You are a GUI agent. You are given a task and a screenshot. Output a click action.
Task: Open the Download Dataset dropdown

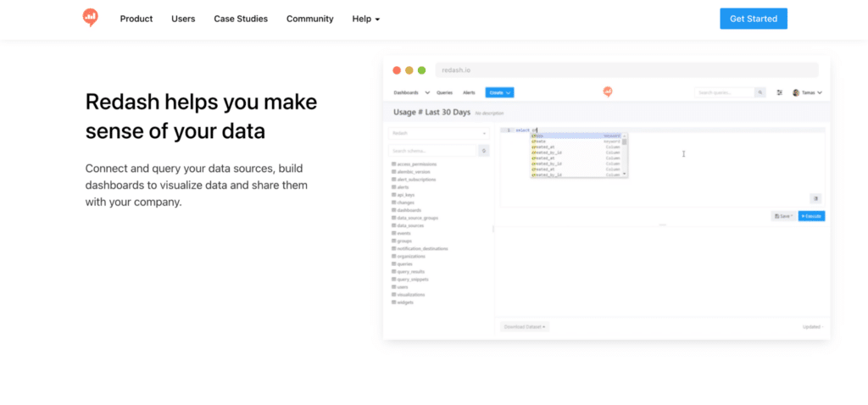point(525,327)
